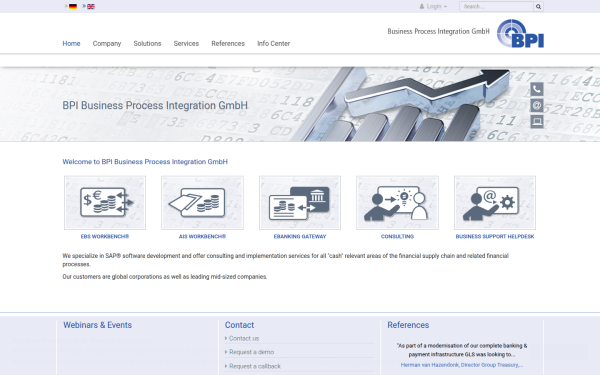Open the Services menu
This screenshot has height=375, width=600.
[186, 44]
